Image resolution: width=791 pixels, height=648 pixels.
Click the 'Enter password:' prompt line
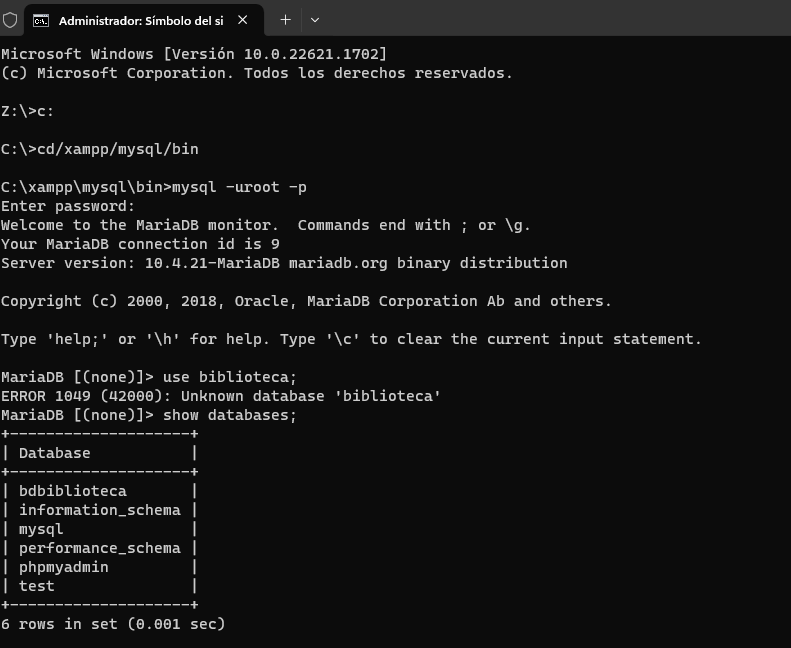click(x=68, y=206)
